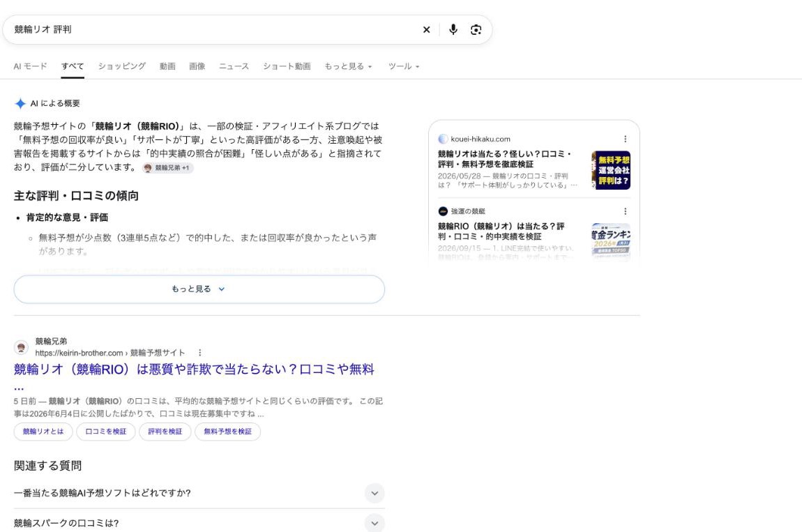Open the kouei-hikaku.com card three-dot menu
This screenshot has height=532, width=802.
click(625, 139)
